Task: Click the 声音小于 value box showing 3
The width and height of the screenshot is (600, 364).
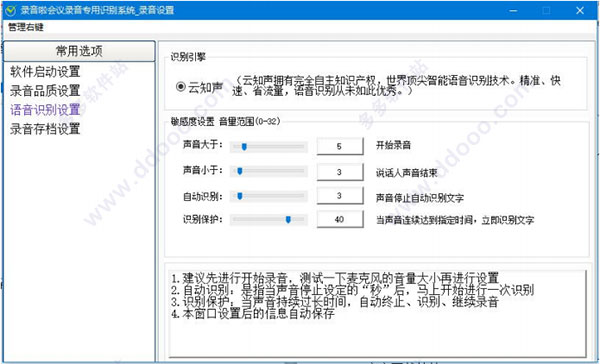Action: [340, 172]
